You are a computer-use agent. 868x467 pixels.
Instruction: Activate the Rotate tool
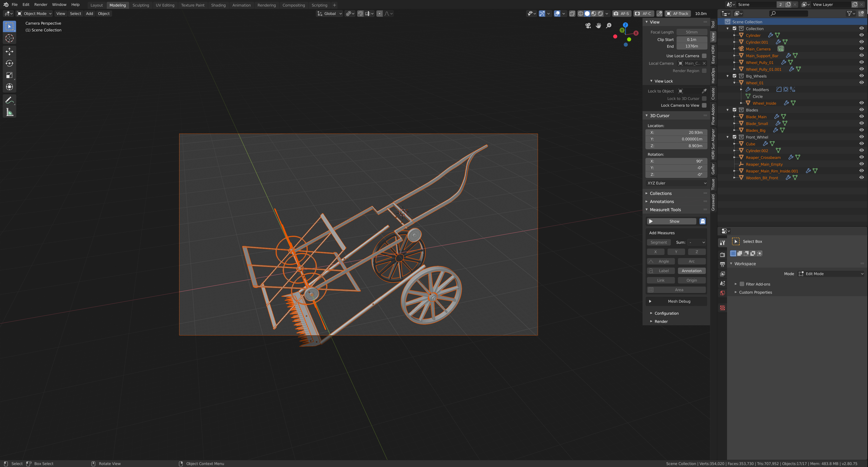coord(9,63)
